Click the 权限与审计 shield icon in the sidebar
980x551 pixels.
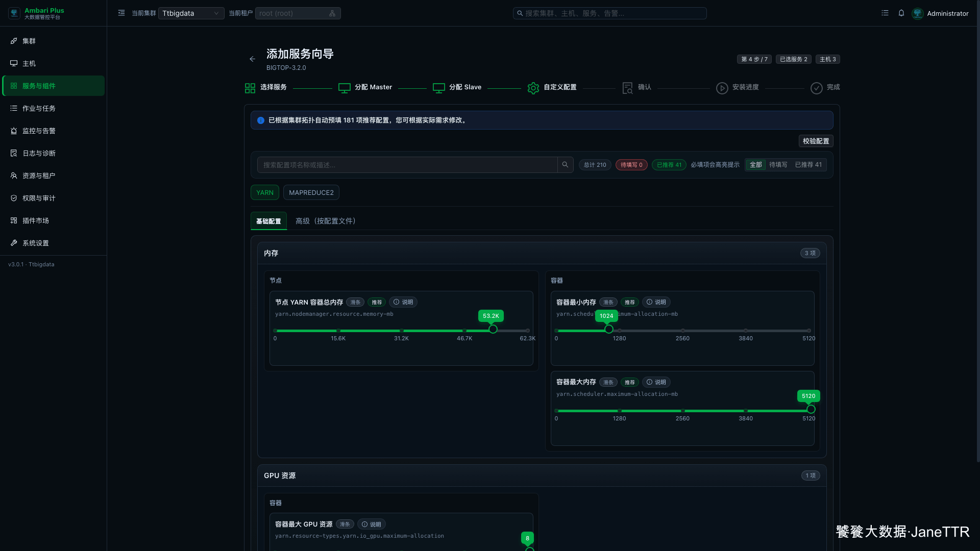[14, 198]
